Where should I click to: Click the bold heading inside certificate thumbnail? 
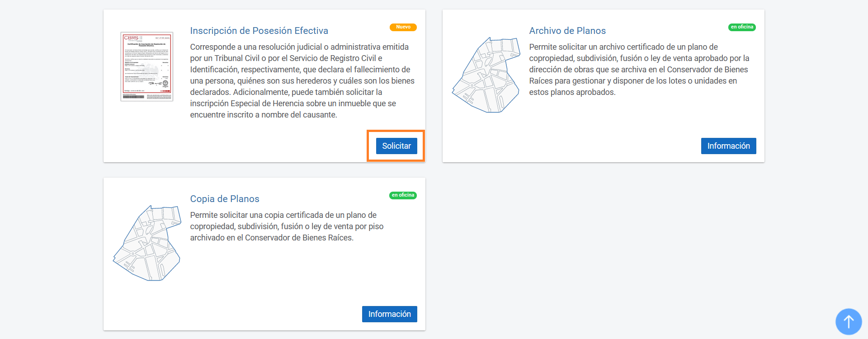click(146, 45)
